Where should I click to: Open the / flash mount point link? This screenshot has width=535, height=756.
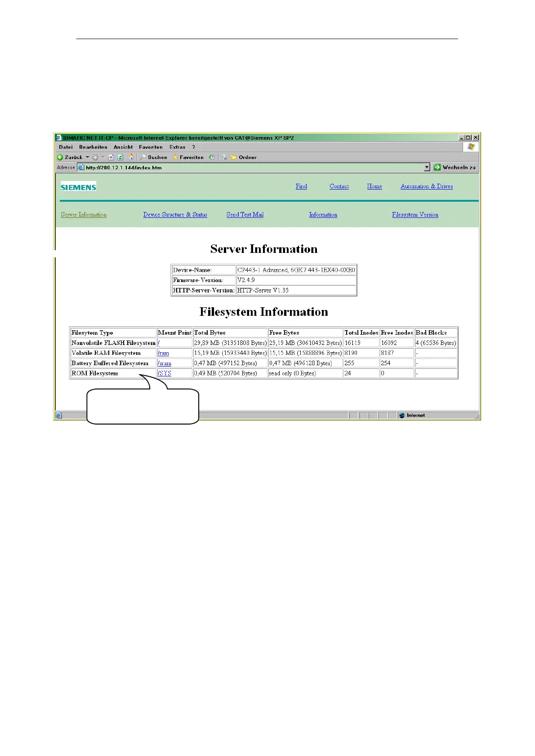point(159,343)
